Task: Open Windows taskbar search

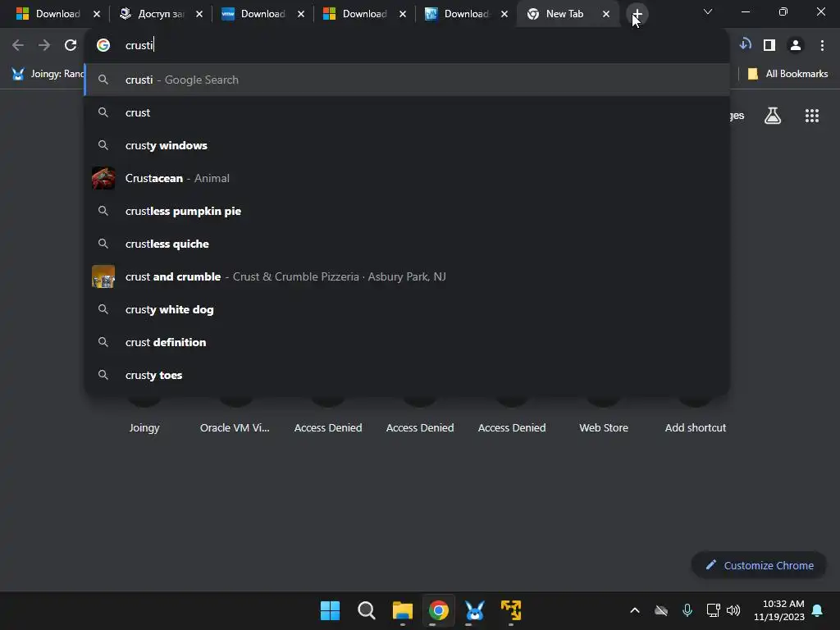Action: pos(367,610)
